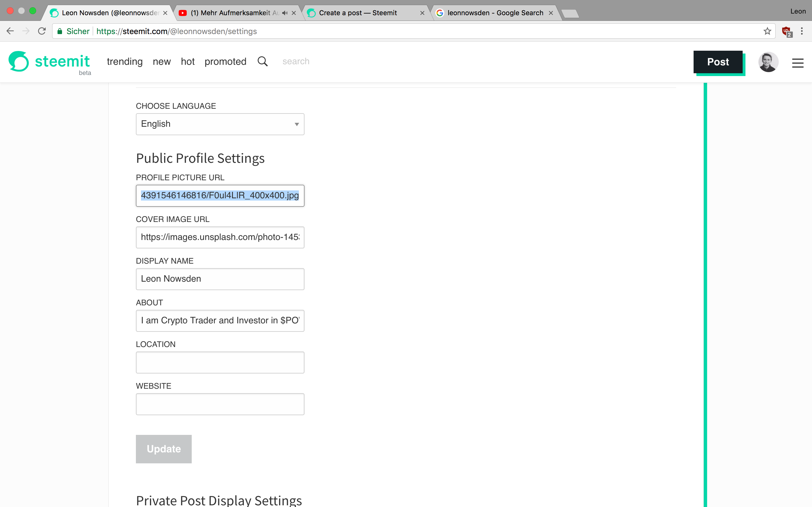The height and width of the screenshot is (507, 812).
Task: Click the hot navigation menu item
Action: pos(187,61)
